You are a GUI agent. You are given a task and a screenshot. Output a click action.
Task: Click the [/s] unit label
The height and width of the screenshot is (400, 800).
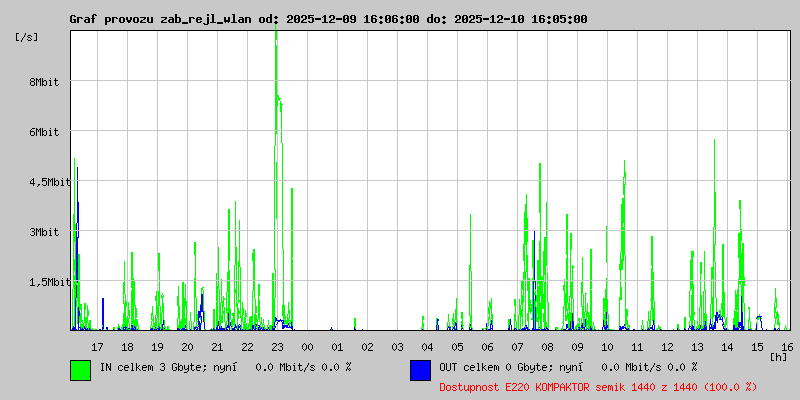pos(27,36)
